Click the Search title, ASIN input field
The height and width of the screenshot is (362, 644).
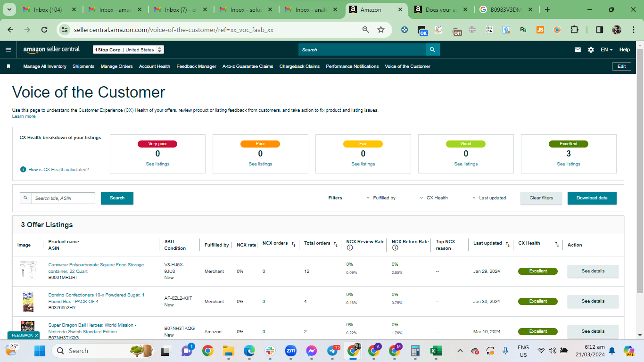point(63,198)
